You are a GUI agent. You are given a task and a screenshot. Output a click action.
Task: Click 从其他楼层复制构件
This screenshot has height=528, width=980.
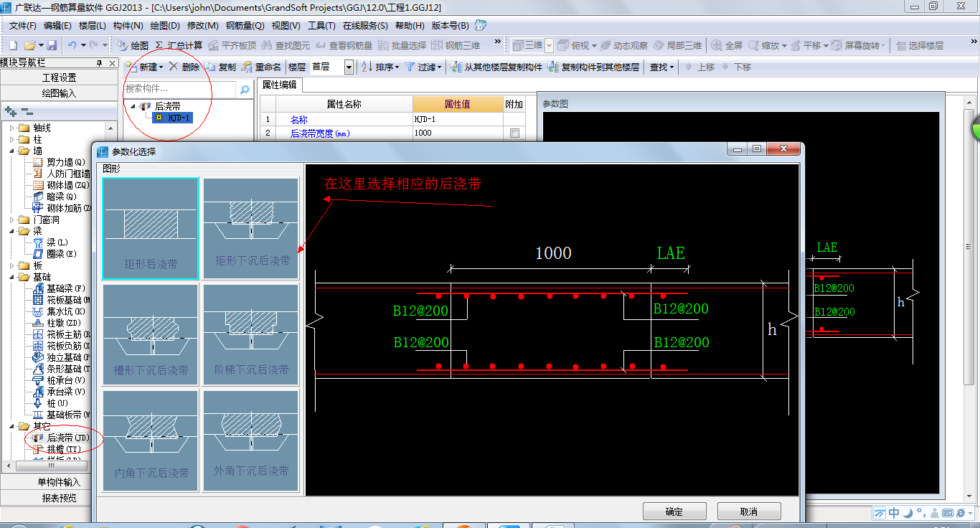point(497,67)
